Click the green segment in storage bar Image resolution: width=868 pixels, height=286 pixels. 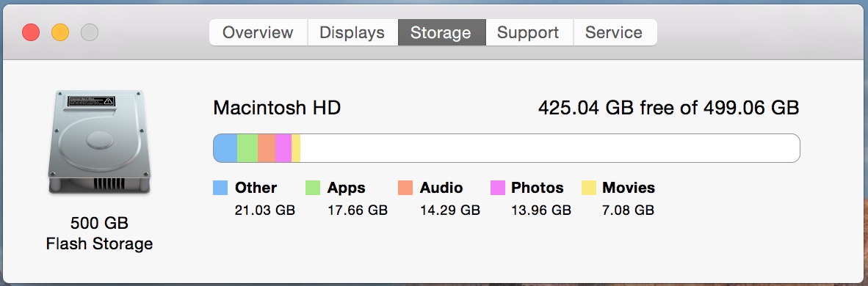pyautogui.click(x=247, y=148)
